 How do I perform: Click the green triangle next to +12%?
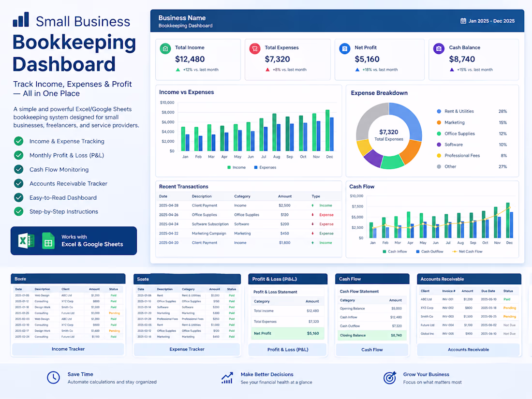click(x=178, y=70)
